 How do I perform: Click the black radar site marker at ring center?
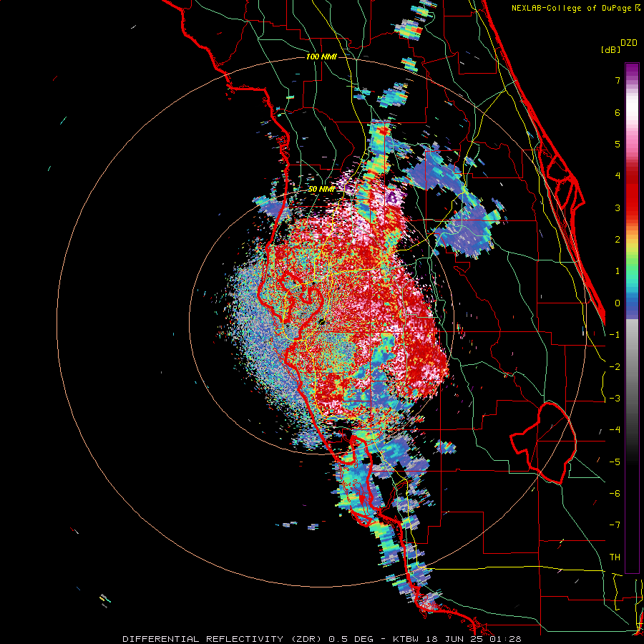tap(322, 321)
